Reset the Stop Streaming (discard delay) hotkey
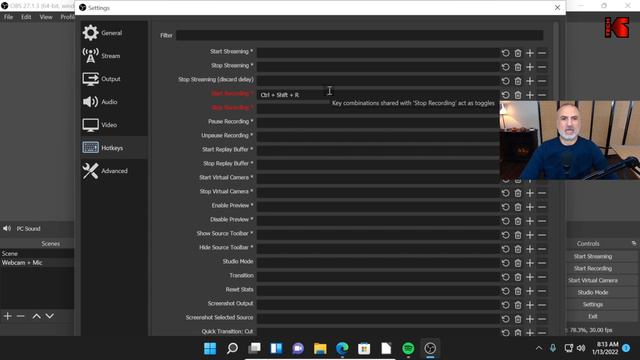Screen dimensions: 640x360 505,81
